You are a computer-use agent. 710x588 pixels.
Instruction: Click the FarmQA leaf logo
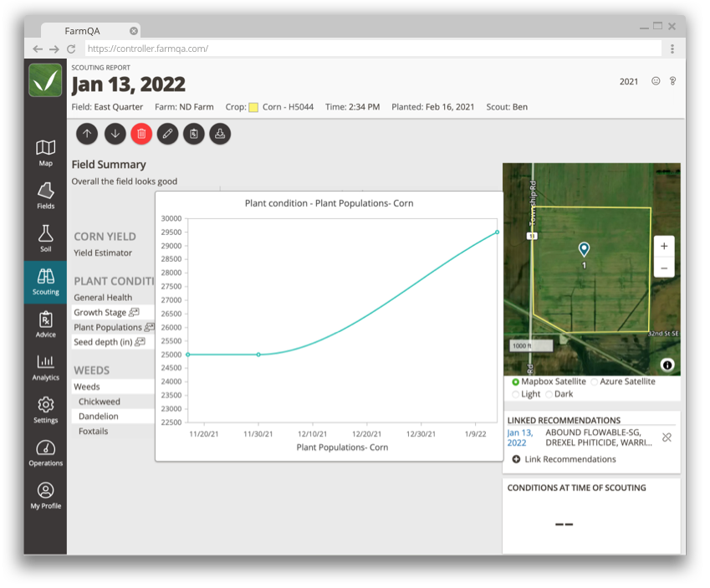(45, 80)
